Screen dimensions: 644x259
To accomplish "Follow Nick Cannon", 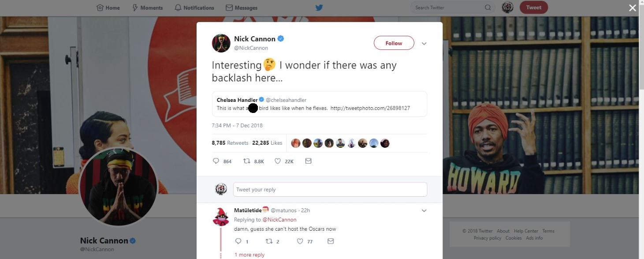I will [394, 43].
